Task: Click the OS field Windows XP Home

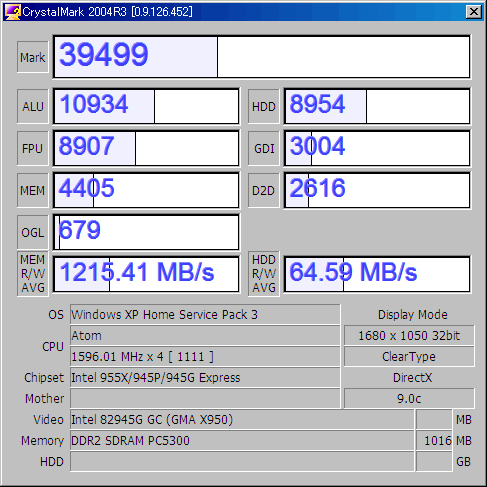Action: (205, 314)
